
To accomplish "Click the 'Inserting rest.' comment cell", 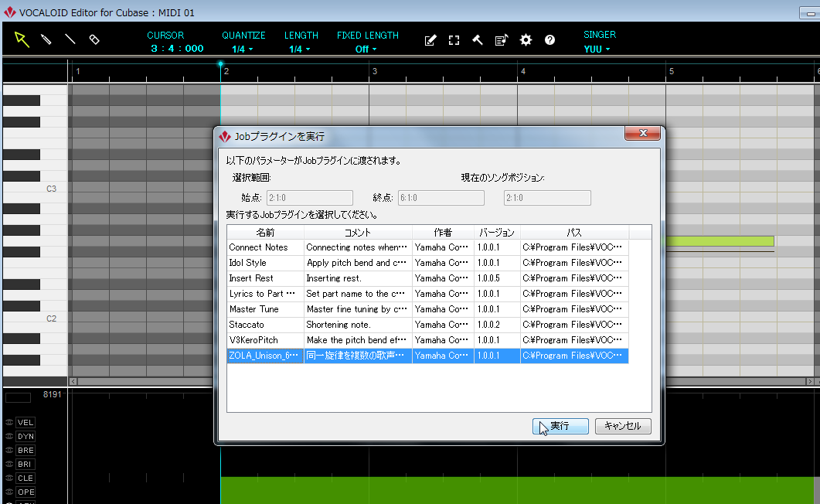I will pos(358,278).
